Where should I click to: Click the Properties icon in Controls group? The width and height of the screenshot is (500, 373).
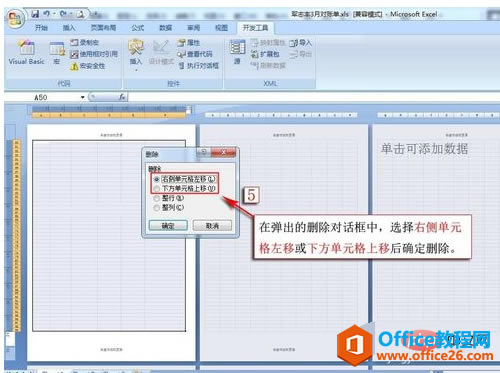pos(181,43)
